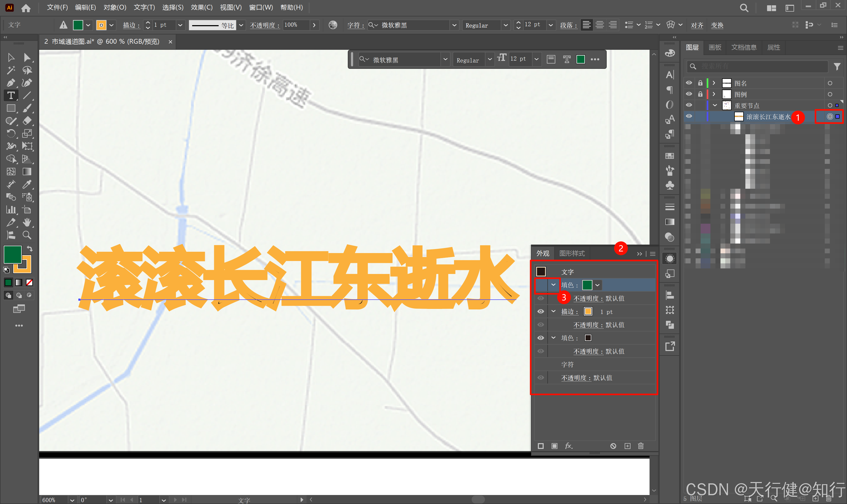Open the 效果(C) menu
The width and height of the screenshot is (847, 504).
(x=201, y=7)
